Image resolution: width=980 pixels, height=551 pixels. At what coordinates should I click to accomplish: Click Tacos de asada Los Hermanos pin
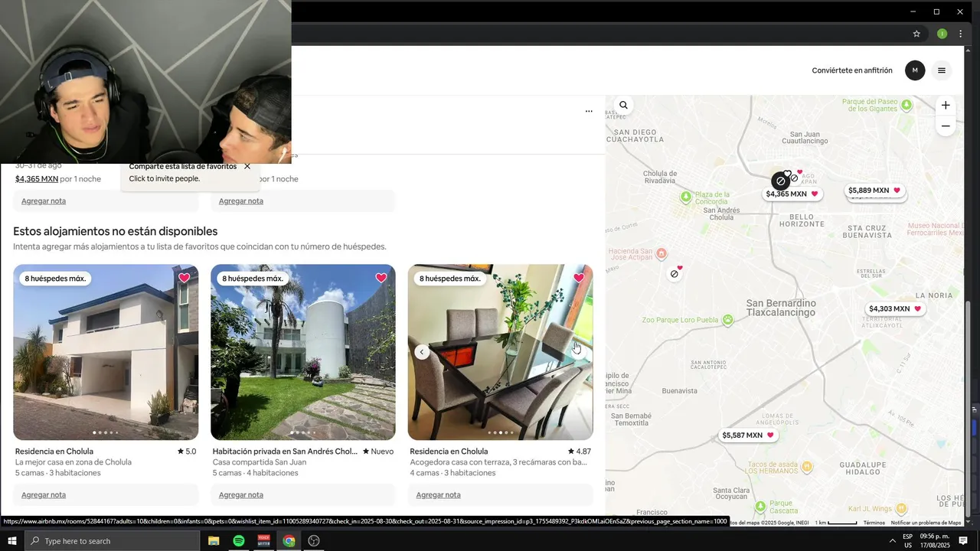[x=806, y=466]
